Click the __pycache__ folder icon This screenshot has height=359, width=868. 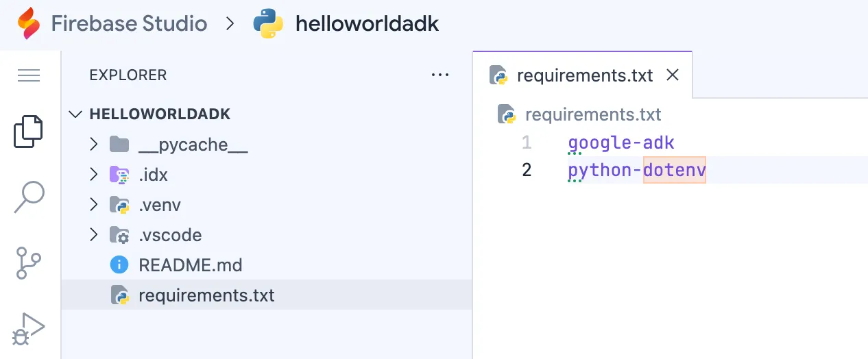(x=119, y=145)
